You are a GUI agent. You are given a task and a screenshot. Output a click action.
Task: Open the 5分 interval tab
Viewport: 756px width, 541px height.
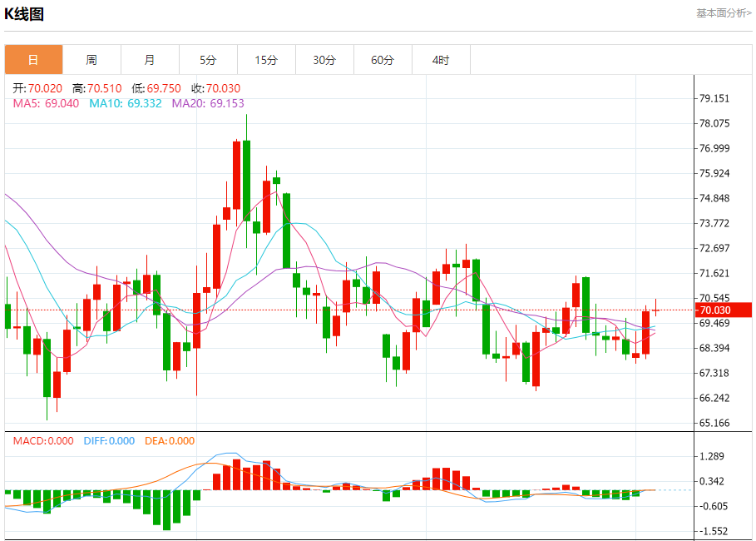coord(208,60)
